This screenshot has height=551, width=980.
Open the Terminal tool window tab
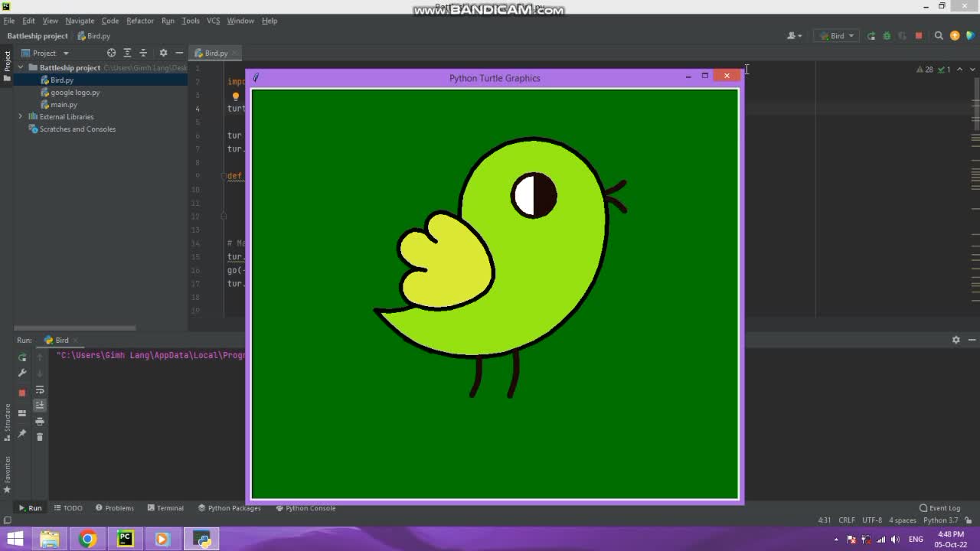tap(165, 508)
